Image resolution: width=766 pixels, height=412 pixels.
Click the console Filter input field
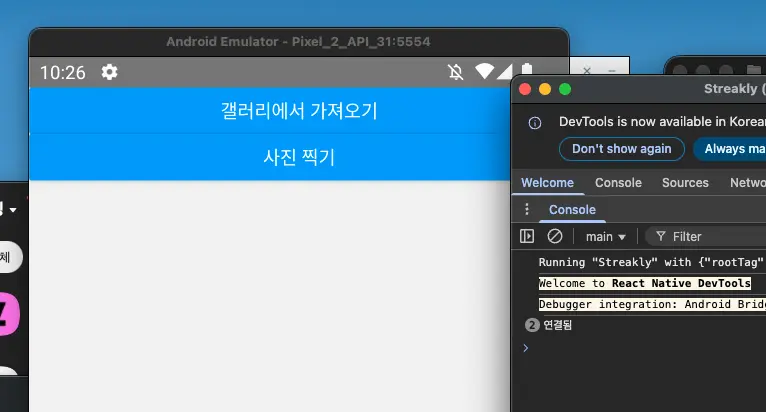706,237
